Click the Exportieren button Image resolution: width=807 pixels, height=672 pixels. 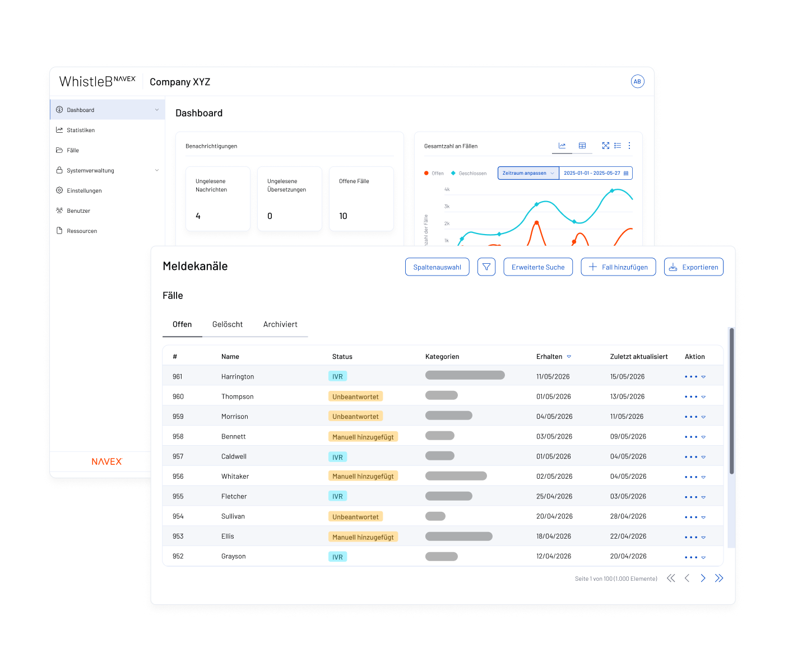[694, 267]
